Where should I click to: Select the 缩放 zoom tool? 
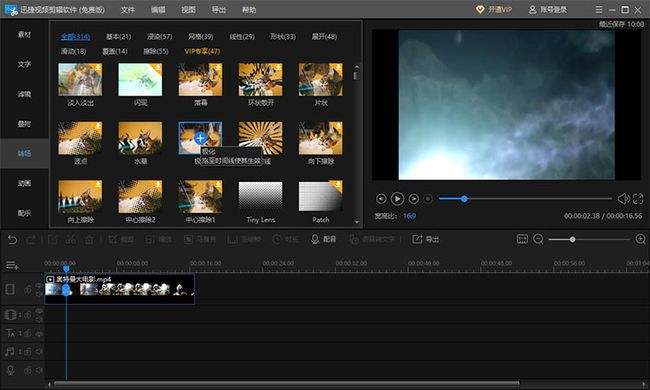tap(159, 240)
